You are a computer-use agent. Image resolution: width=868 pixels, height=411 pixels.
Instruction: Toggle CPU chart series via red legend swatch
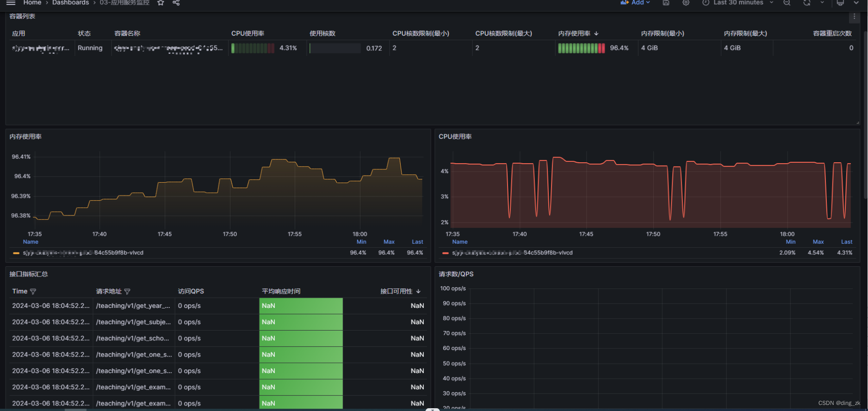(x=446, y=253)
